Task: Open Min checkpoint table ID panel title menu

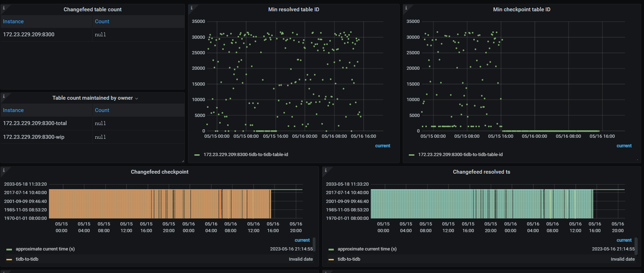Action: point(521,10)
